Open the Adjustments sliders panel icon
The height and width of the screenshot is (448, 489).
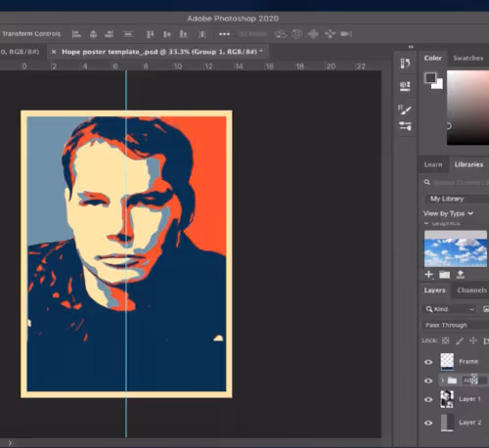[x=405, y=126]
